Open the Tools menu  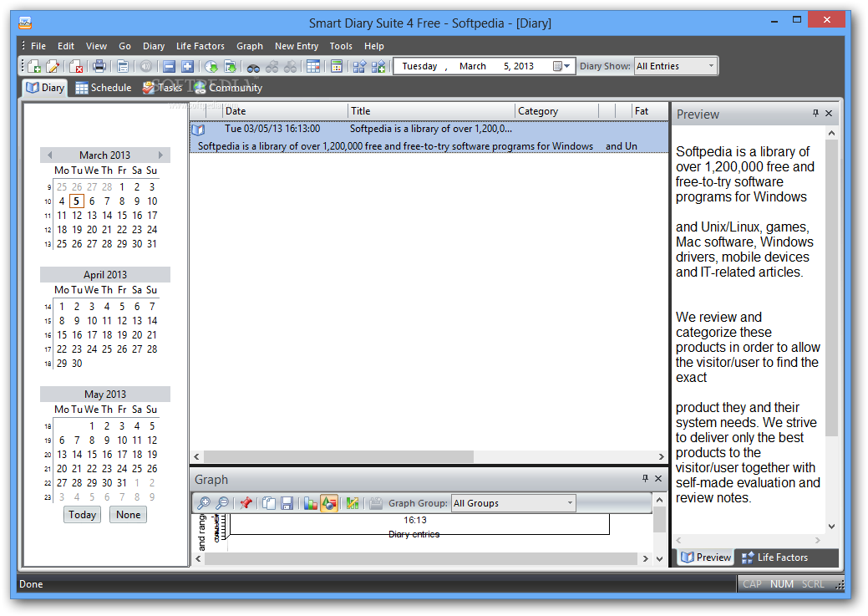(x=341, y=46)
